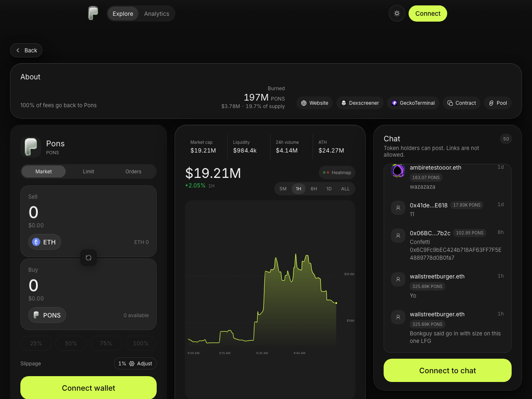The image size is (532, 399).
Task: Set chart timeframe to 1H
Action: tap(298, 189)
